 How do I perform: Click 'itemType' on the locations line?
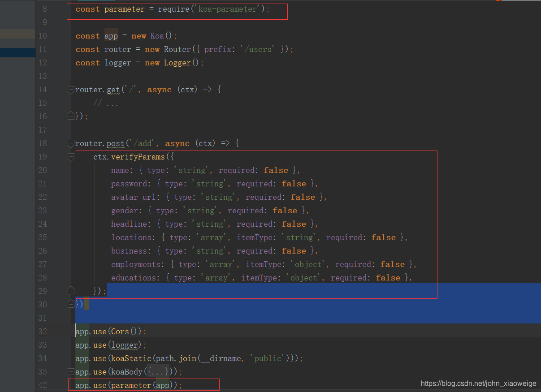click(x=255, y=237)
